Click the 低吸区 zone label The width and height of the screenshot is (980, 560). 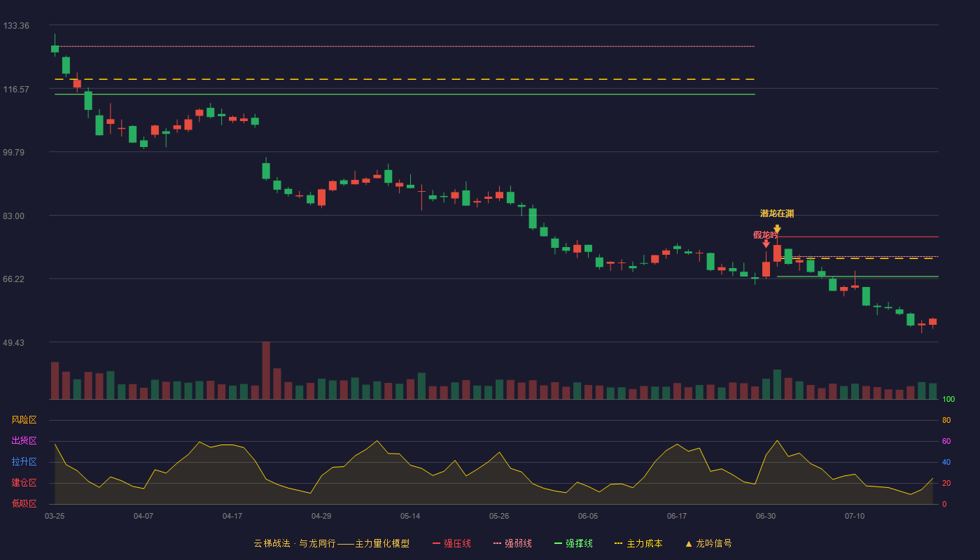click(x=24, y=503)
